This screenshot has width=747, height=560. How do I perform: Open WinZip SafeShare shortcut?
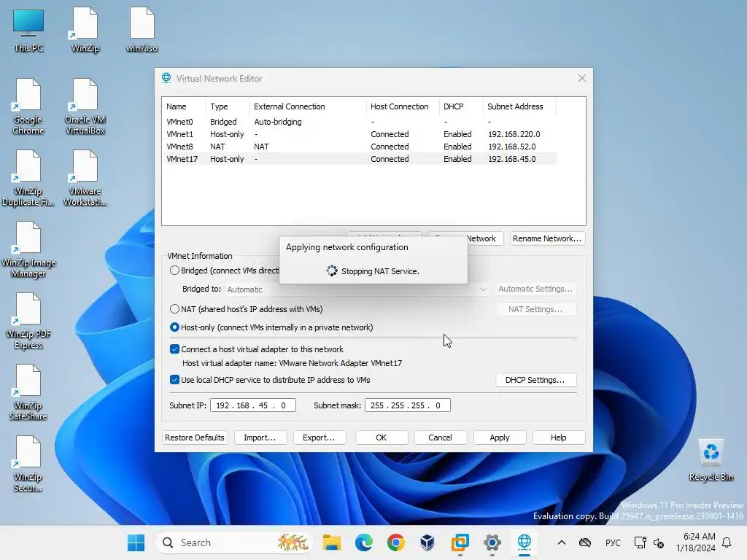click(x=28, y=392)
